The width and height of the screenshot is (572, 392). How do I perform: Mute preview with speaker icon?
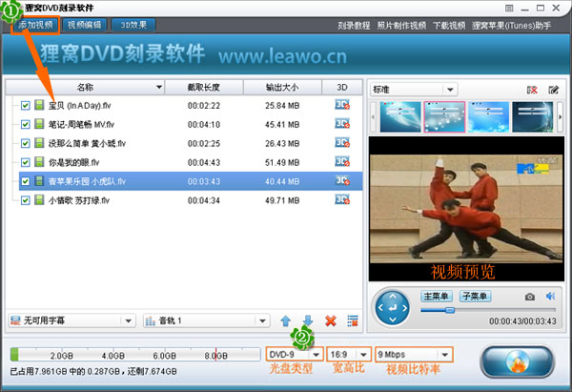[x=550, y=296]
